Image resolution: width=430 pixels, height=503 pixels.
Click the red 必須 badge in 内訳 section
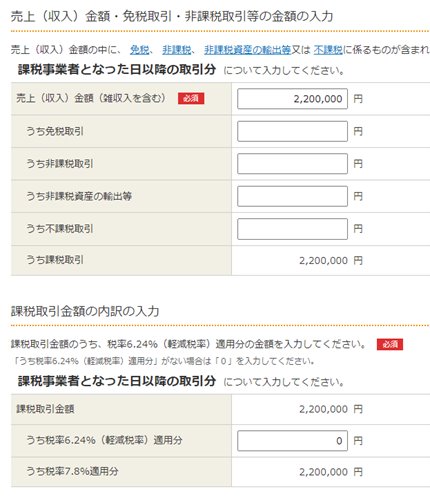coord(390,344)
